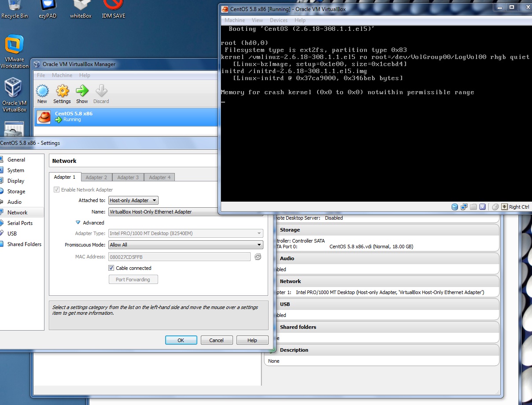This screenshot has width=532, height=405.
Task: Open the View menu in VM window
Action: coord(257,20)
